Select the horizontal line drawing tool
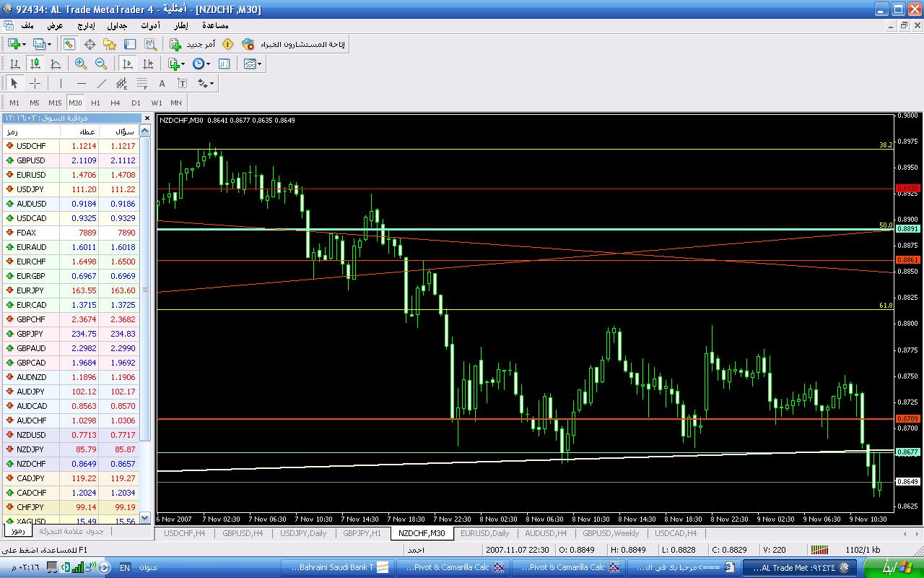Image resolution: width=924 pixels, height=578 pixels. point(81,83)
